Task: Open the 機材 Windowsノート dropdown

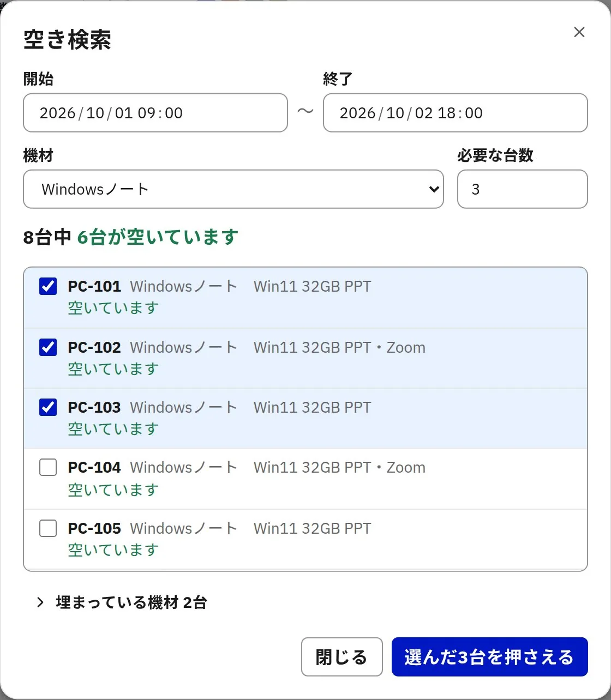Action: (233, 189)
